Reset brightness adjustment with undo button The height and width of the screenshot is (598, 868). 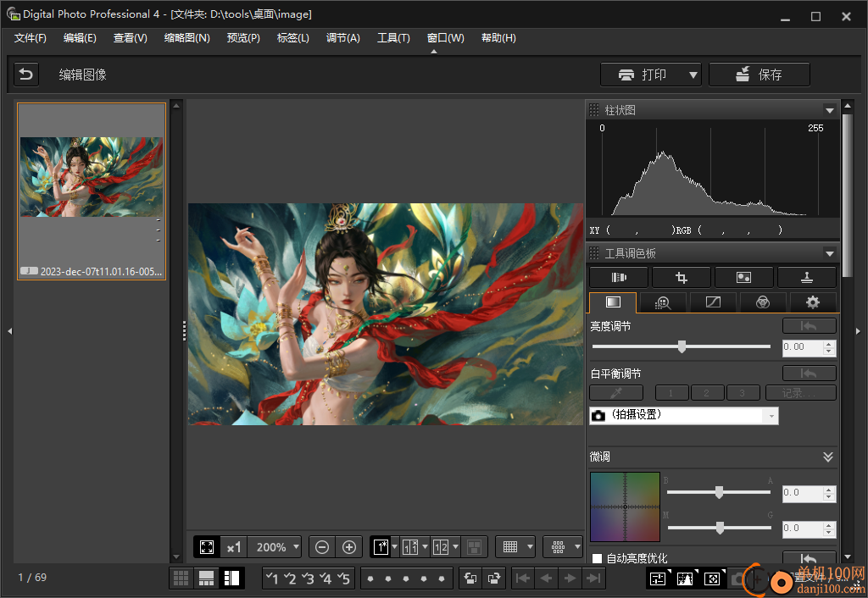809,326
